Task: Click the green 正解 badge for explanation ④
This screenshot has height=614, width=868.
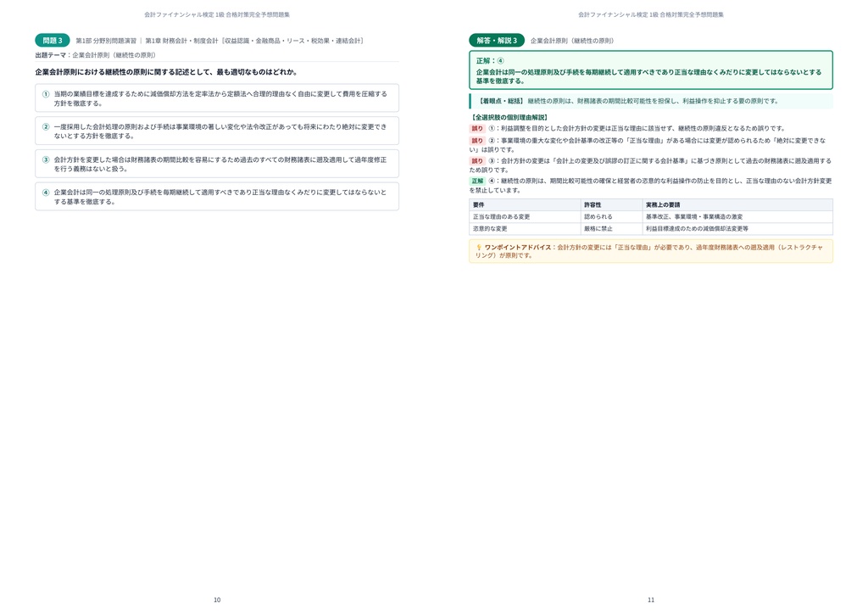Action: pyautogui.click(x=477, y=181)
